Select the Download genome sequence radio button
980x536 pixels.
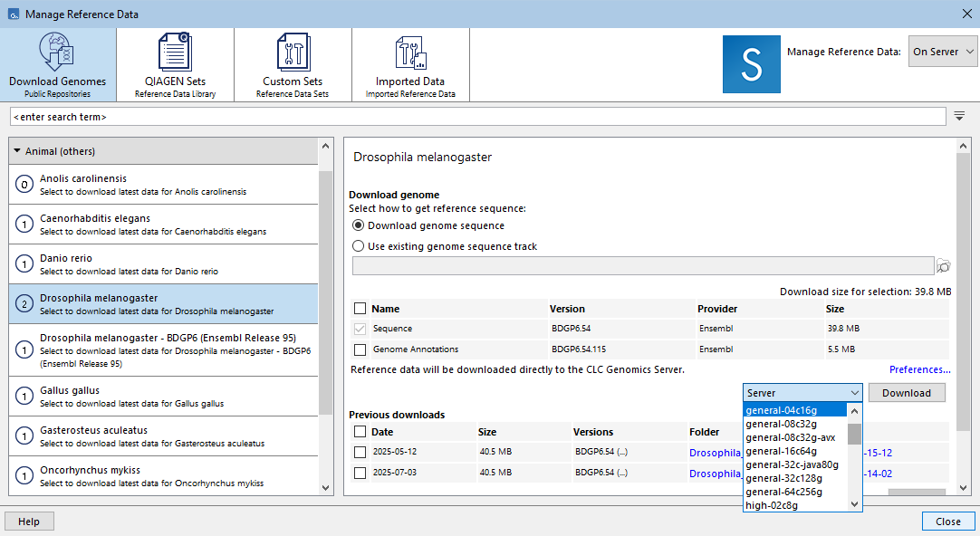click(x=360, y=225)
